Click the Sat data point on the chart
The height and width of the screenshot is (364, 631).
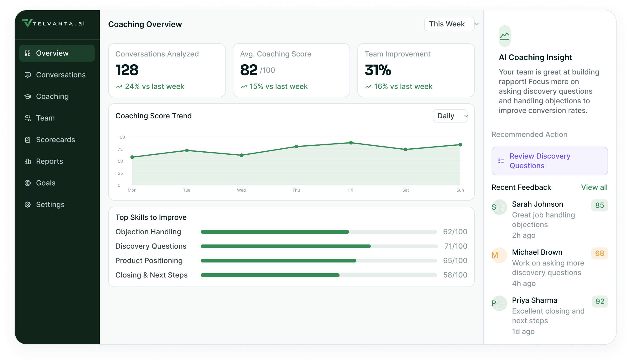click(x=406, y=149)
